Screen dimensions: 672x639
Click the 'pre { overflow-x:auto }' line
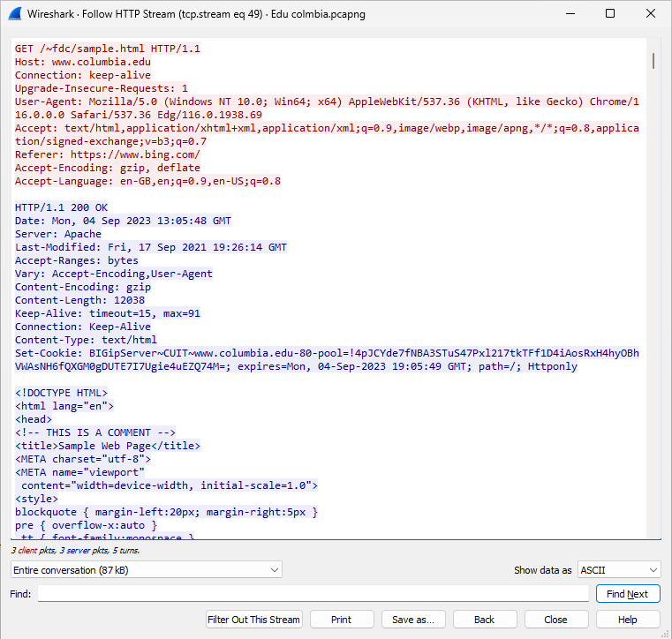tap(87, 526)
